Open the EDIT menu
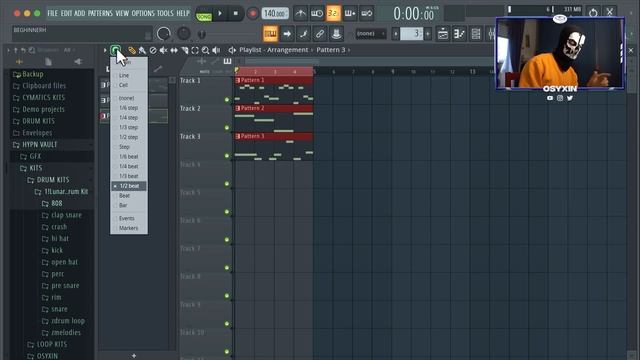The image size is (640, 360). (66, 13)
